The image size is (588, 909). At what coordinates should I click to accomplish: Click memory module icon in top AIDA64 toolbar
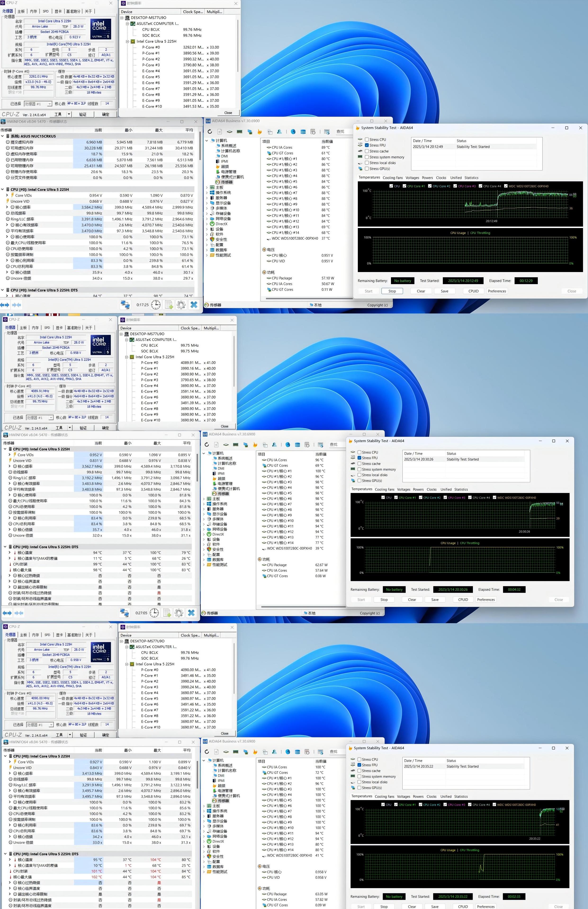[x=239, y=132]
